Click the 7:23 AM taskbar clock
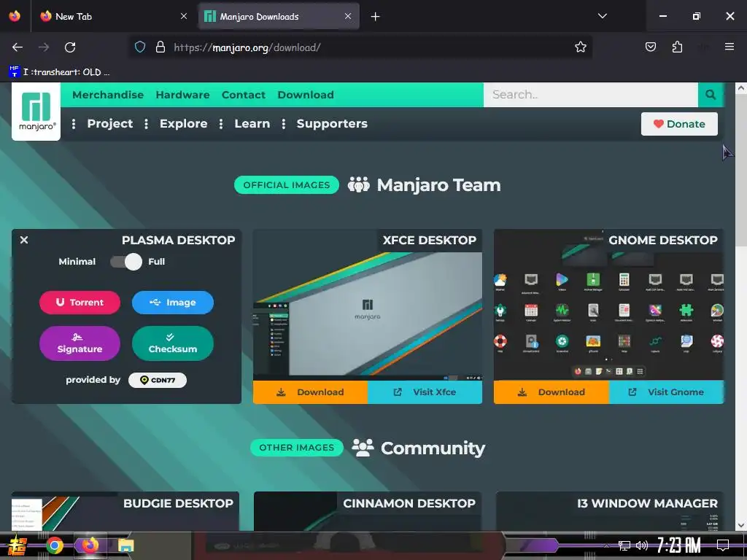747x560 pixels. (x=679, y=545)
